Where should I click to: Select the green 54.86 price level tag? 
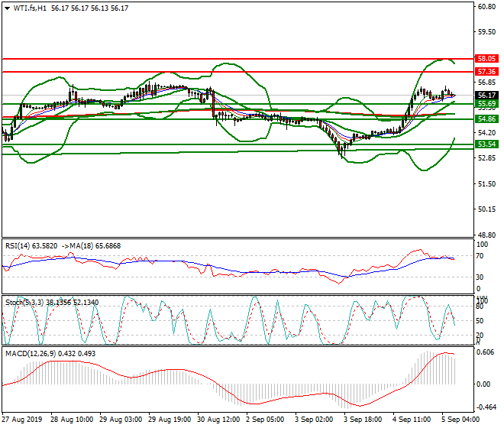point(486,119)
